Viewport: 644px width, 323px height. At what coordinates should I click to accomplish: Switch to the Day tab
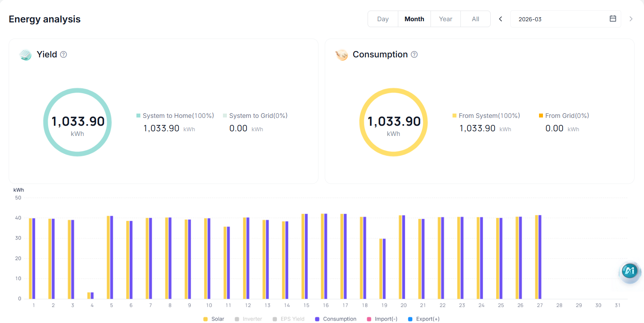pos(383,19)
